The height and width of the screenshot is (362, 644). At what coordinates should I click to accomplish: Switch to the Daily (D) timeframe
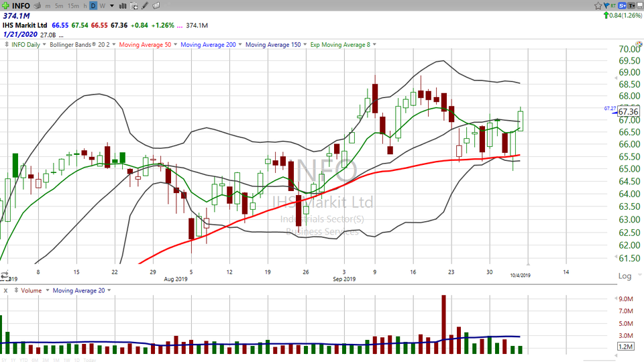click(x=93, y=6)
